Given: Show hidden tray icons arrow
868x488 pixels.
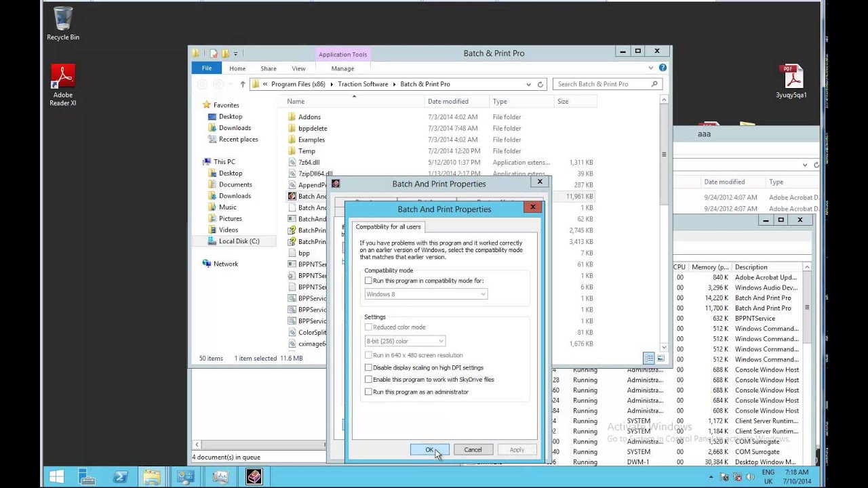Looking at the screenshot, I should pos(711,477).
